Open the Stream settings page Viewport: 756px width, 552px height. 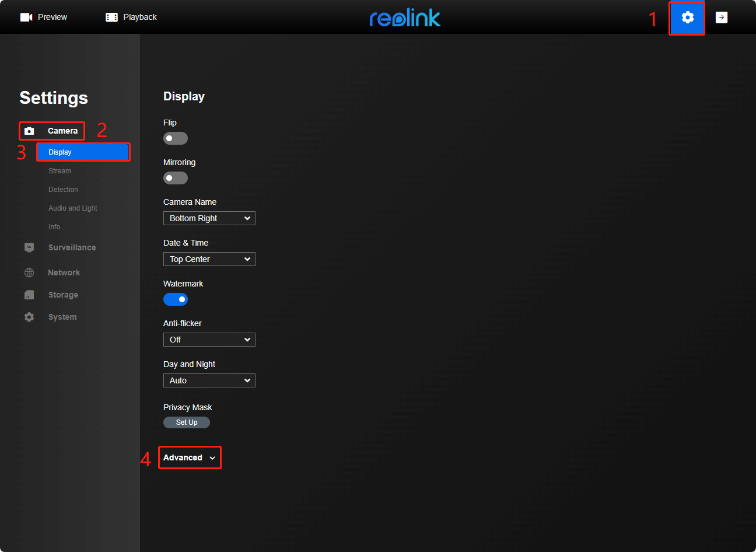pos(60,171)
